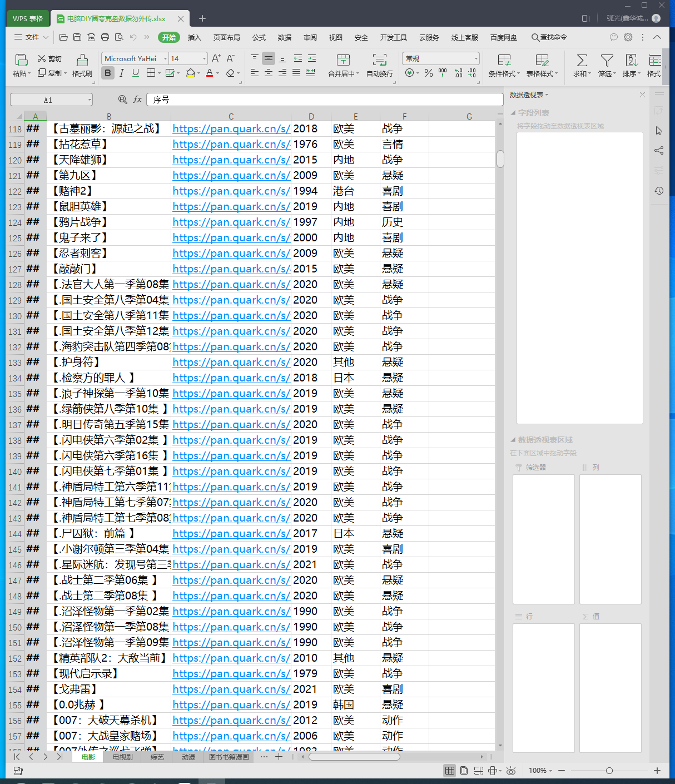Open the eye protection mode icon
675x784 pixels.
511,771
